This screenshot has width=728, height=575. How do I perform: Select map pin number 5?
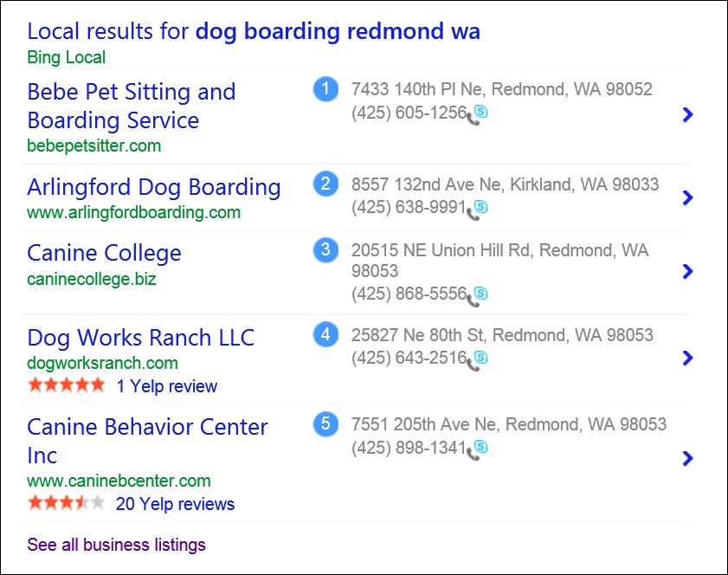point(325,424)
